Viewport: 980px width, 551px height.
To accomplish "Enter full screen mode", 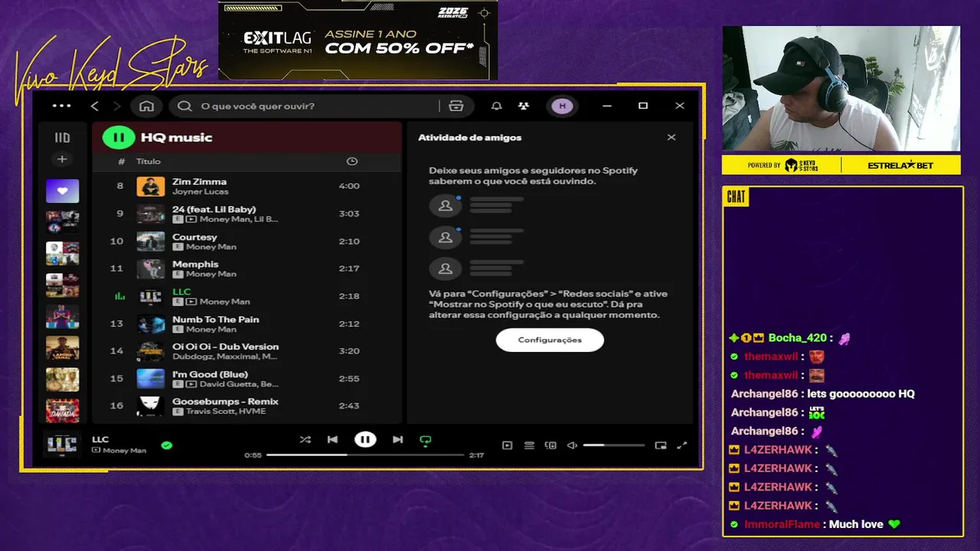I will tap(682, 445).
